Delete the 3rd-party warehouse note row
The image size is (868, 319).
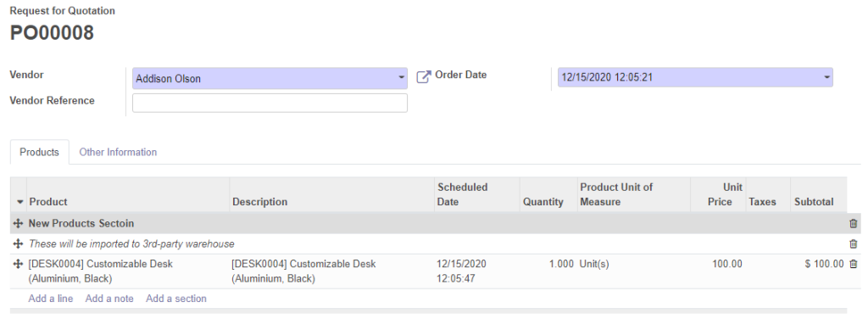click(853, 243)
